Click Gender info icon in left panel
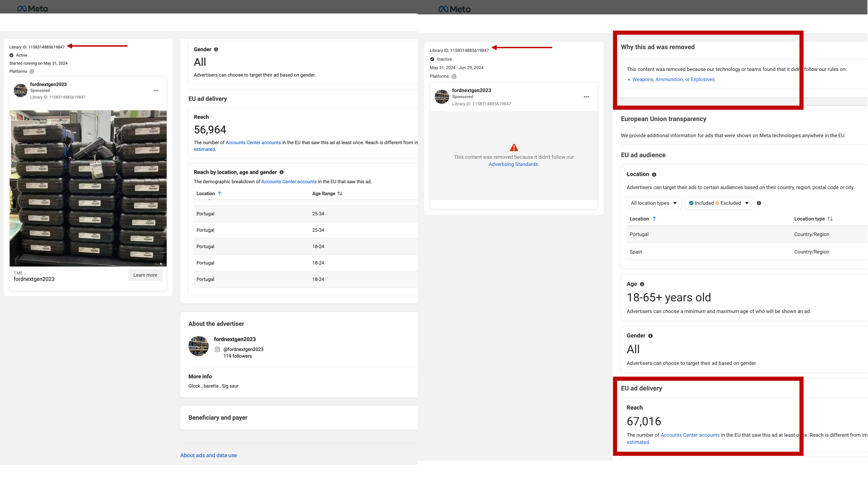 [216, 50]
